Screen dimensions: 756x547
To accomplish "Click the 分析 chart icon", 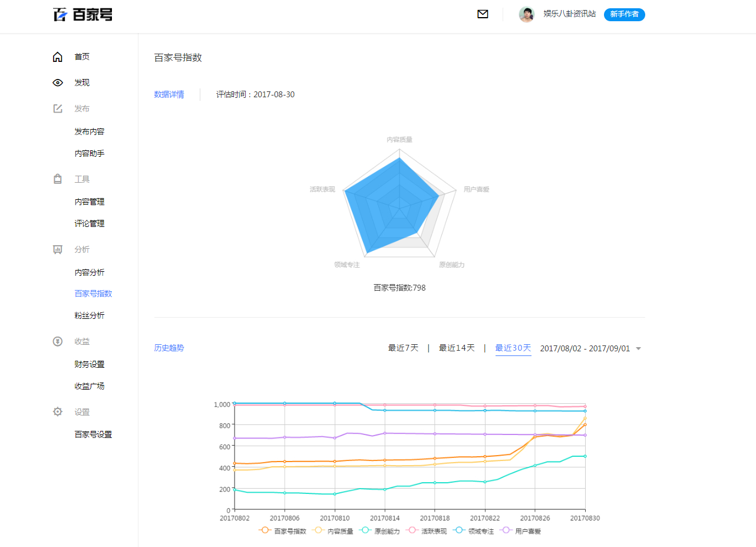I will click(57, 249).
